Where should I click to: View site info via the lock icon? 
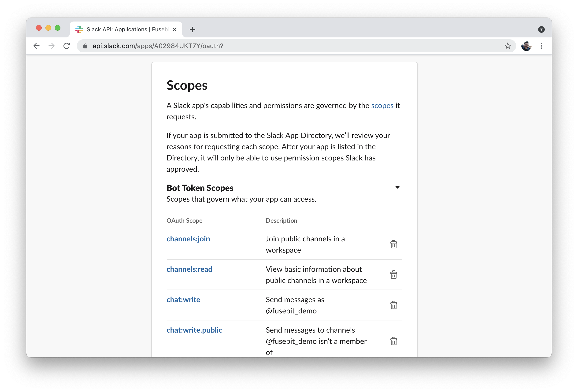(85, 46)
